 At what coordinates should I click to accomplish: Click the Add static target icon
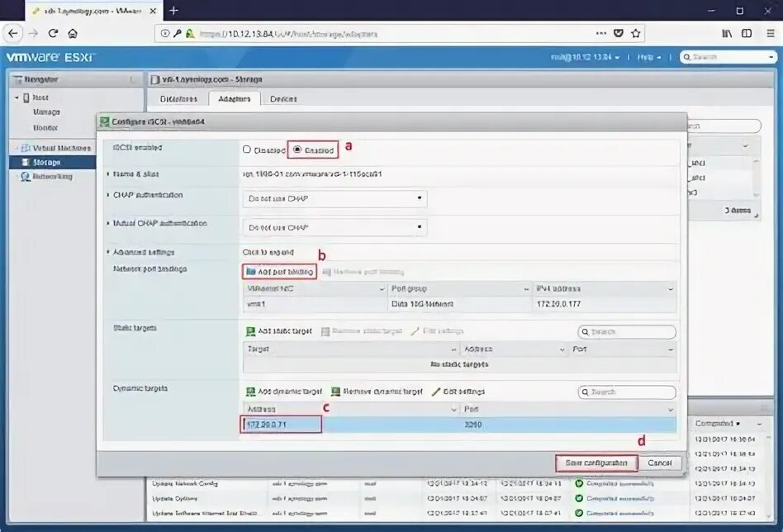pyautogui.click(x=251, y=331)
